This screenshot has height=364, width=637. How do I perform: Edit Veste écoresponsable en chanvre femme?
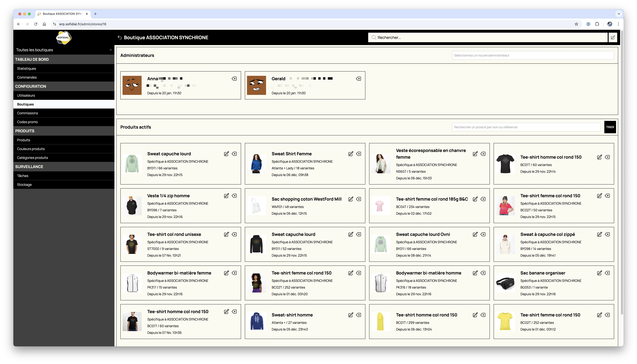[x=475, y=154]
